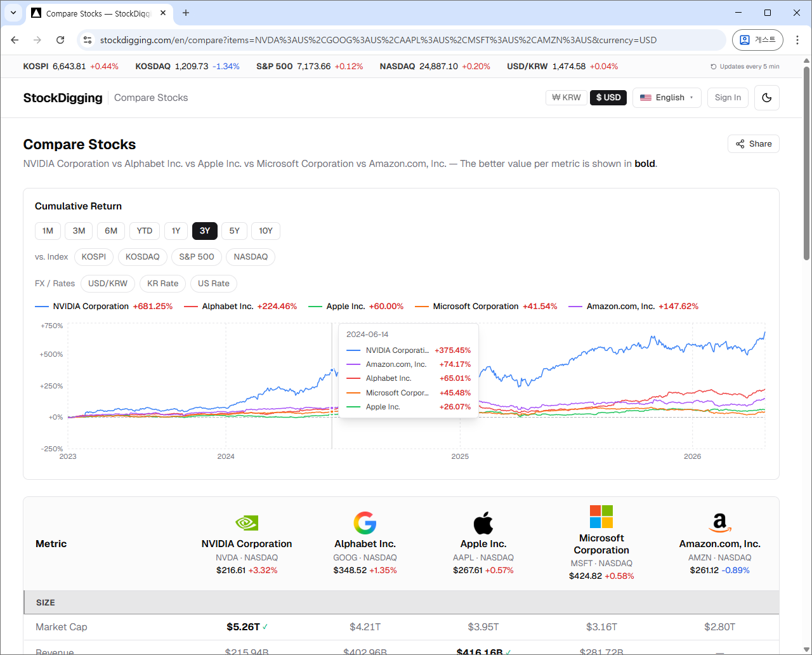Reload the page
The height and width of the screenshot is (655, 812).
(x=60, y=40)
